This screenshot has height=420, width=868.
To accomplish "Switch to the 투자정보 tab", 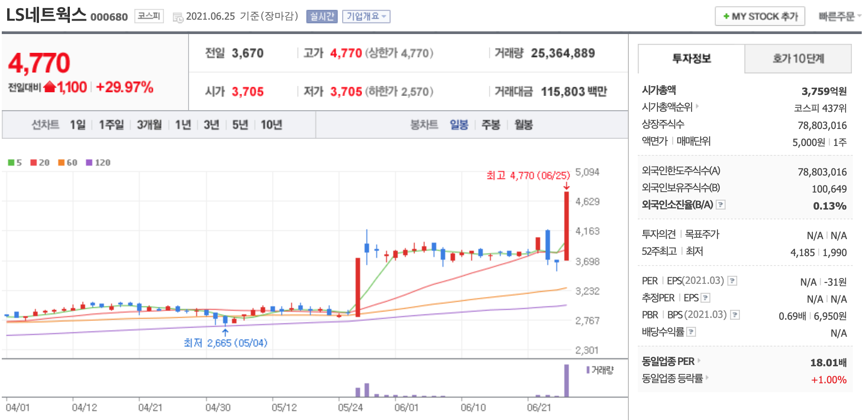I will [x=692, y=59].
